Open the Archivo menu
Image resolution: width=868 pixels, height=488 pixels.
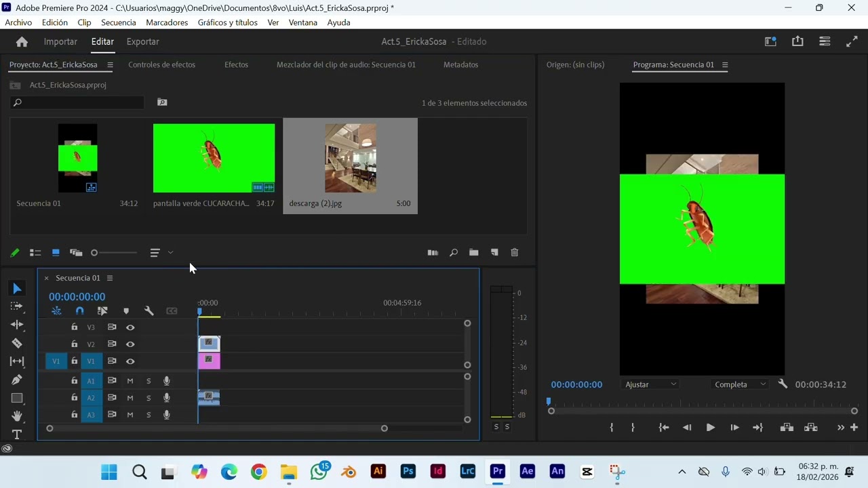18,22
